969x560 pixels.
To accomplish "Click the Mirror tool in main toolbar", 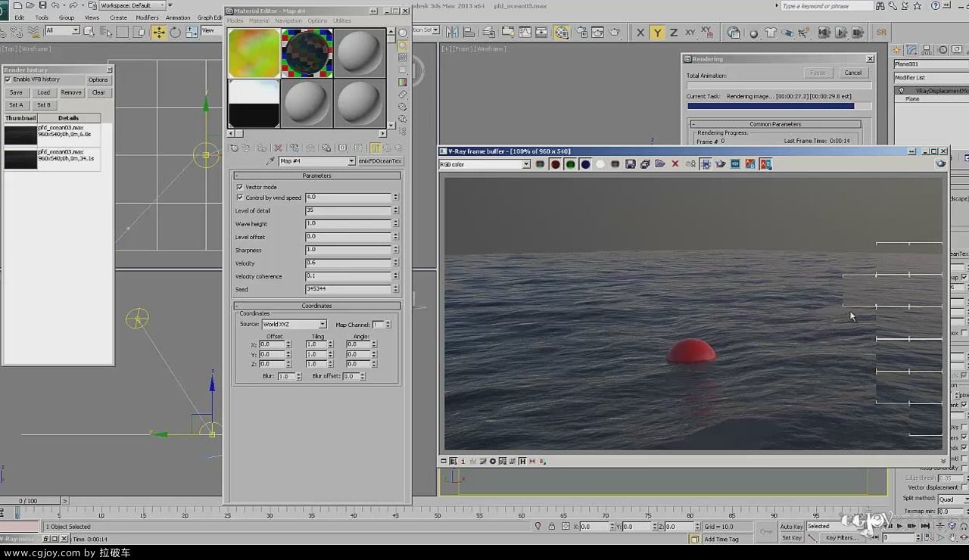I will pyautogui.click(x=453, y=32).
